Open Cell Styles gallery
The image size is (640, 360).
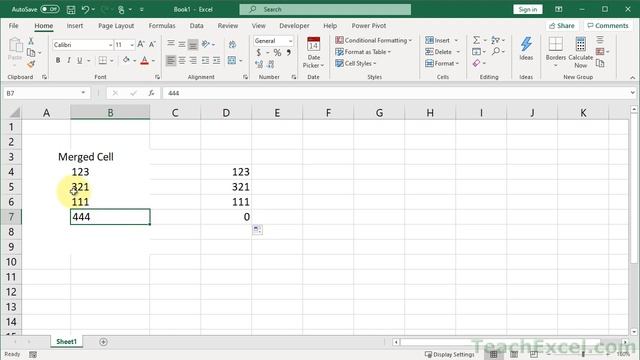[x=356, y=63]
